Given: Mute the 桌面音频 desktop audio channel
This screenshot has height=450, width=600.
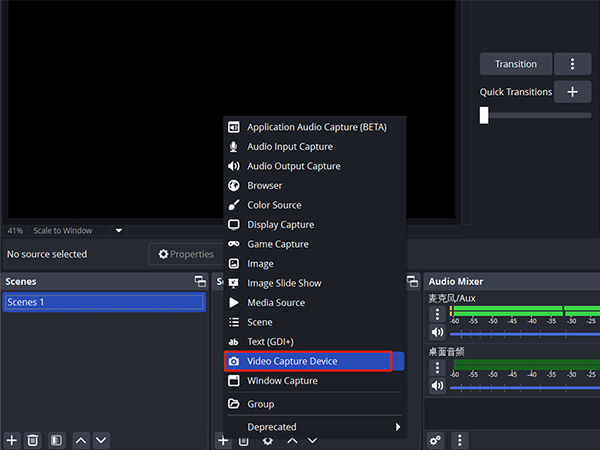Looking at the screenshot, I should tap(437, 386).
